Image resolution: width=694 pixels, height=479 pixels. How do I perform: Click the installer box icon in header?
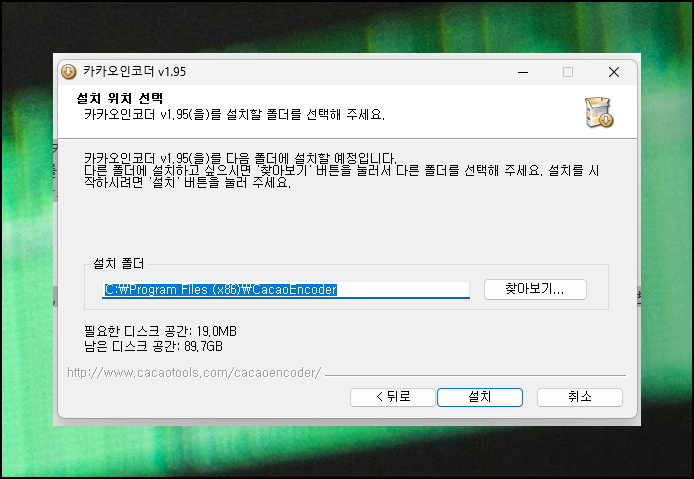click(x=599, y=112)
